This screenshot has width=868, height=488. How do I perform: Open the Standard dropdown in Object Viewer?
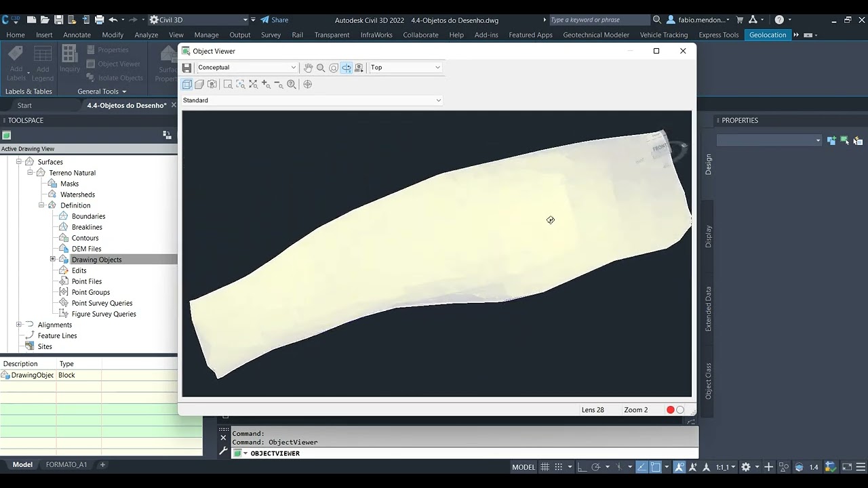pos(312,100)
